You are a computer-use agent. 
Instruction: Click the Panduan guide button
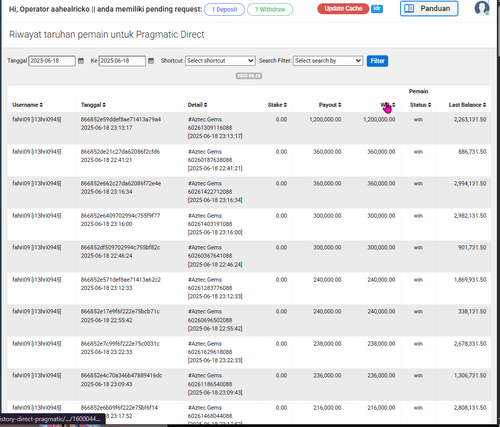(x=429, y=8)
